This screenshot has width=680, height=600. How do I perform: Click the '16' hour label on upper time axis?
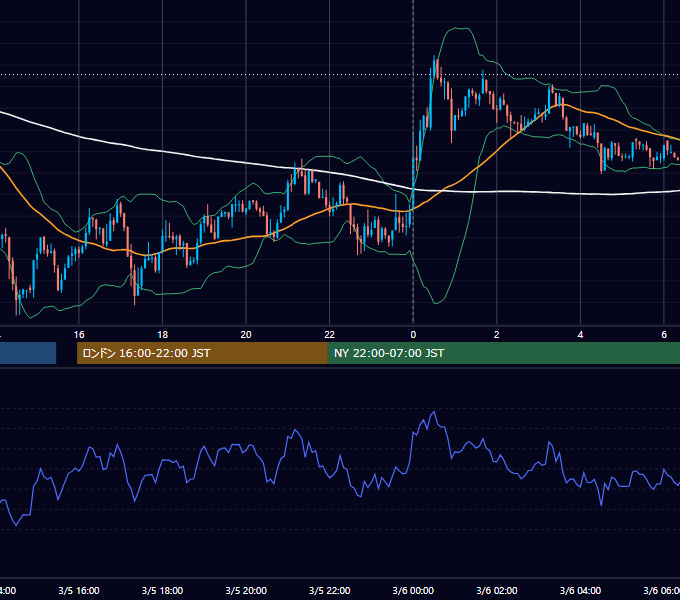tap(79, 335)
